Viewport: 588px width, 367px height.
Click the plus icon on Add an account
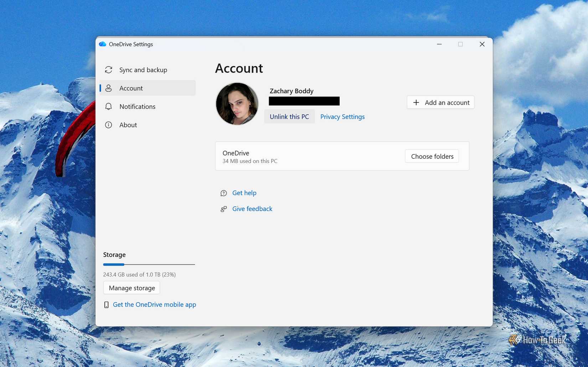[416, 103]
